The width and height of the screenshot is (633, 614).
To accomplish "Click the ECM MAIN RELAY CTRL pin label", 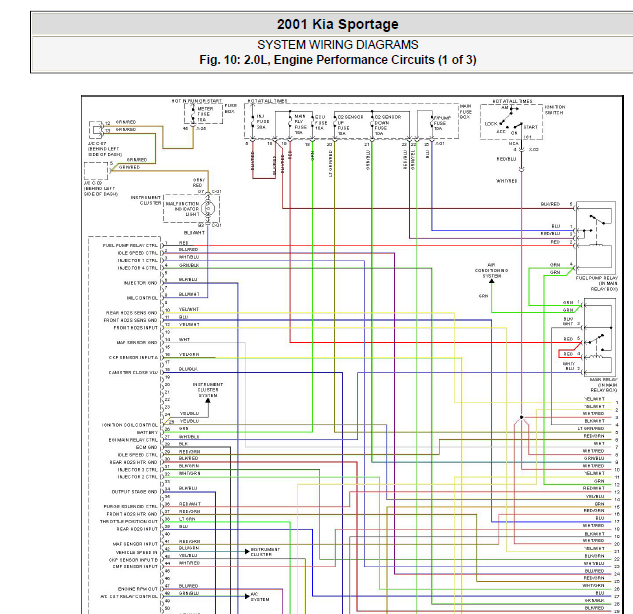I will (133, 440).
